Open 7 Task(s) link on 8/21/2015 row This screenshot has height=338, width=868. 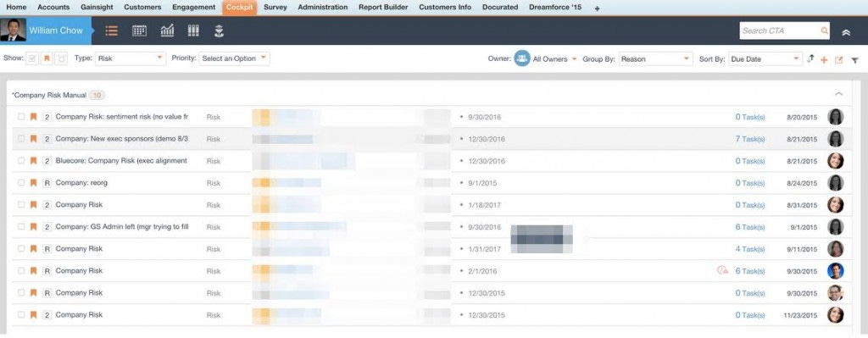pyautogui.click(x=750, y=139)
